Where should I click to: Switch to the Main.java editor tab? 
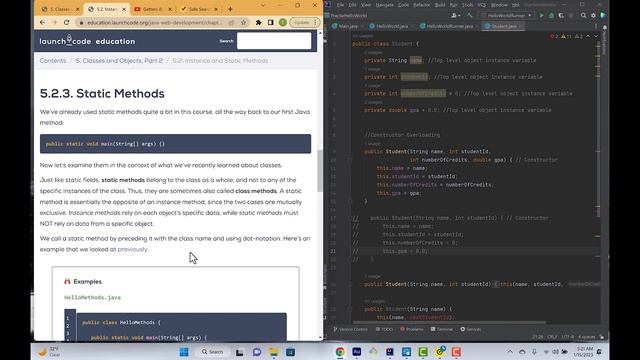[x=348, y=26]
